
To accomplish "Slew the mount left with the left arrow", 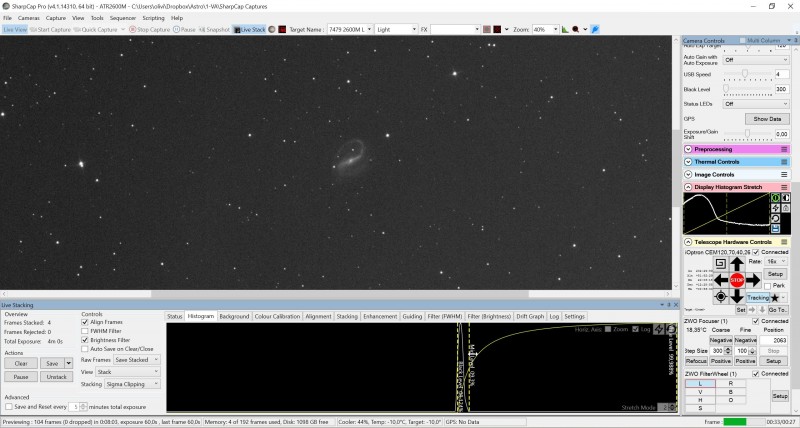I will 721,280.
